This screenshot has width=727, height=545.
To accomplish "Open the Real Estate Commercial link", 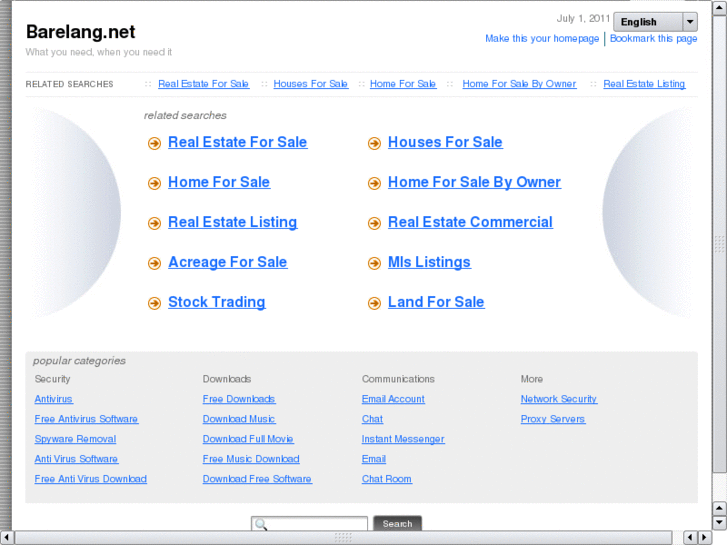I will (x=470, y=222).
